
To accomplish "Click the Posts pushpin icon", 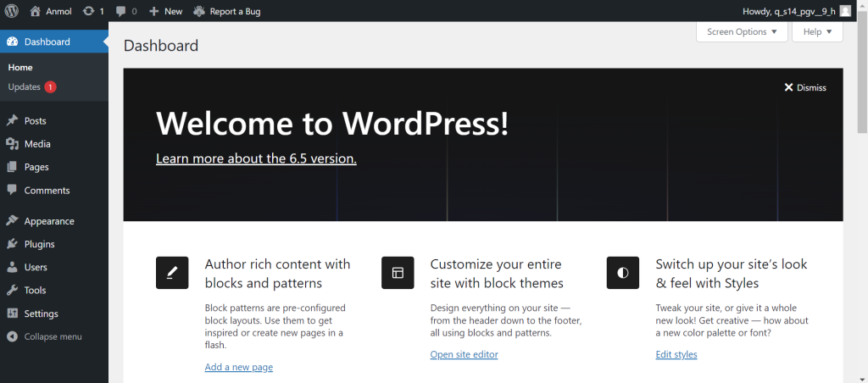I will point(12,120).
